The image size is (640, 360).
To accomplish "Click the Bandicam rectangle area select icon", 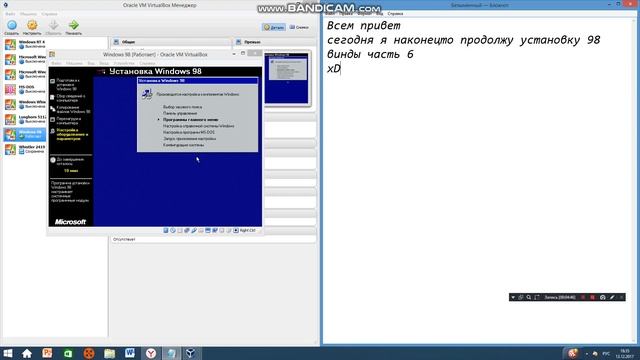I will pyautogui.click(x=537, y=298).
